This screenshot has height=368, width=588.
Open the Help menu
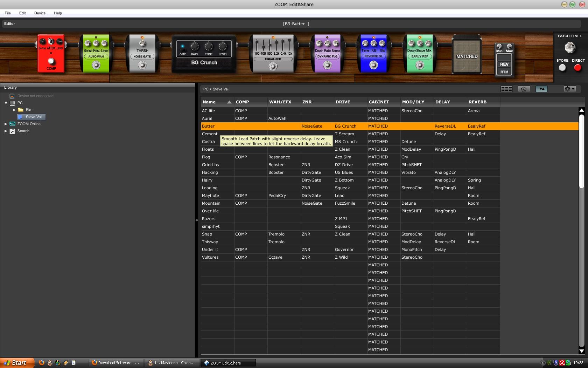[x=58, y=13]
